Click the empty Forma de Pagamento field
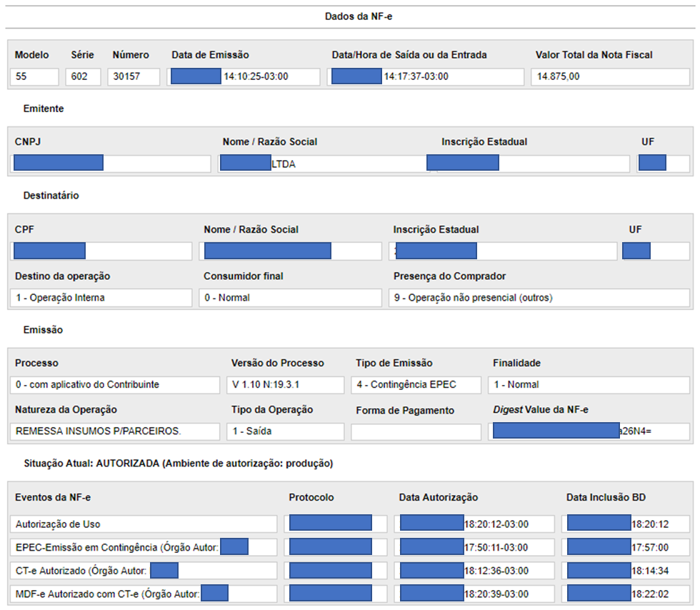This screenshot has width=700, height=610. point(416,432)
